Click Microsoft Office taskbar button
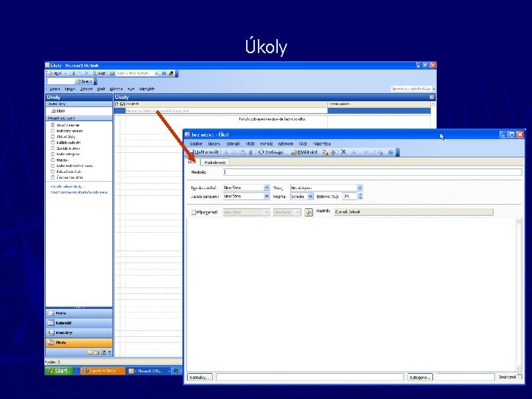The height and width of the screenshot is (399, 532). click(x=148, y=371)
